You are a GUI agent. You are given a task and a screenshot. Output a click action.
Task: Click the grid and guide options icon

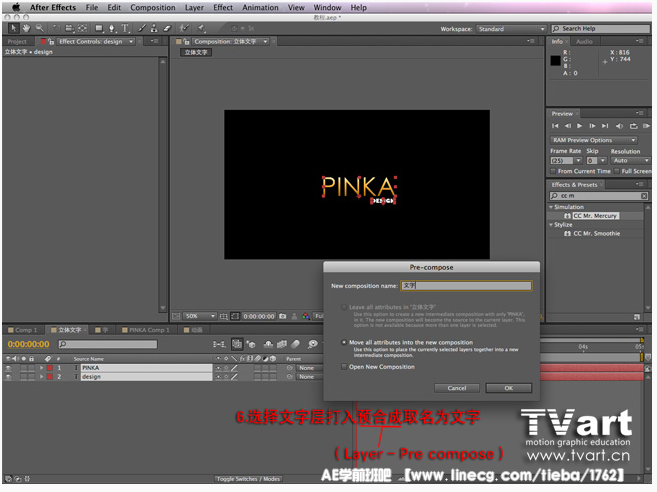224,316
